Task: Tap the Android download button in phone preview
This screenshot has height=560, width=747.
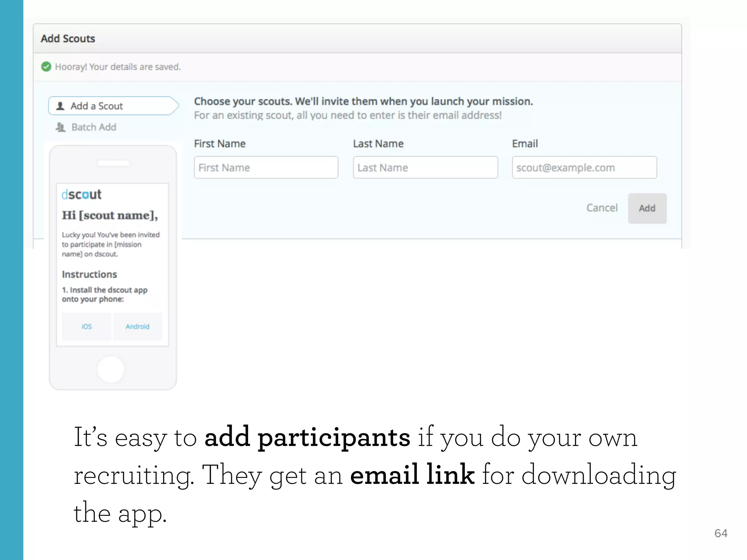Action: click(x=138, y=326)
